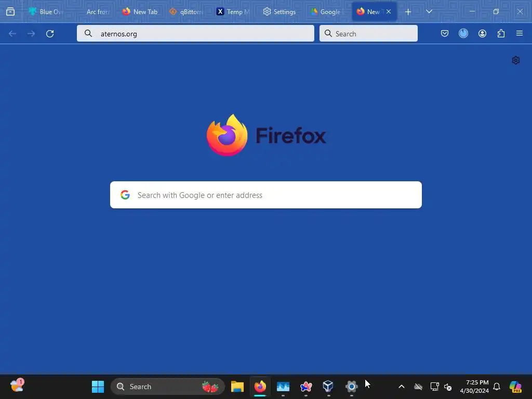Open File Explorer from taskbar
The image size is (532, 399).
237,387
